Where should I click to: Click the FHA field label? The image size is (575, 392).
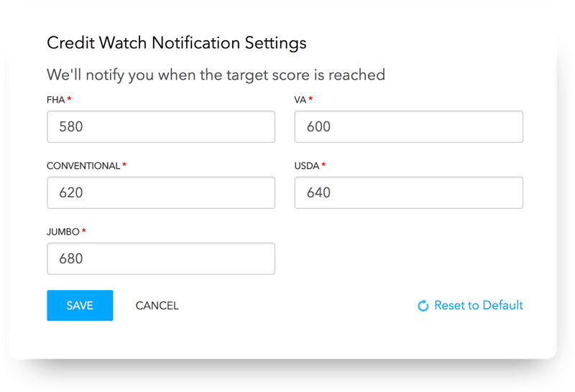[x=56, y=100]
